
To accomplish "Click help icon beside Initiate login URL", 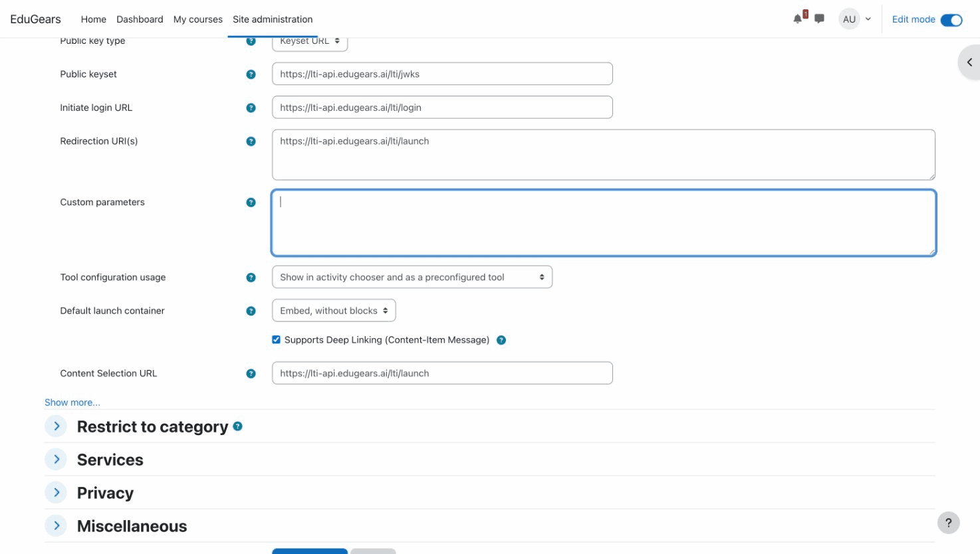I will [x=251, y=107].
